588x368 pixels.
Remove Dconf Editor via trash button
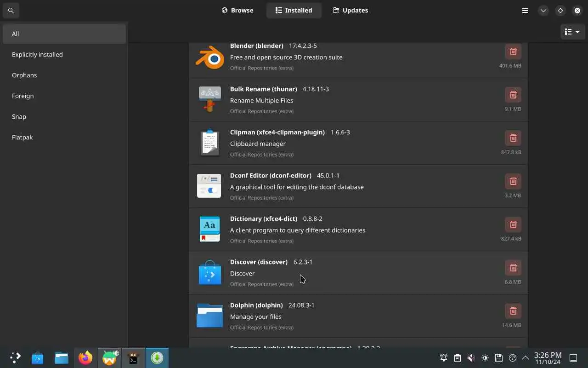point(513,181)
